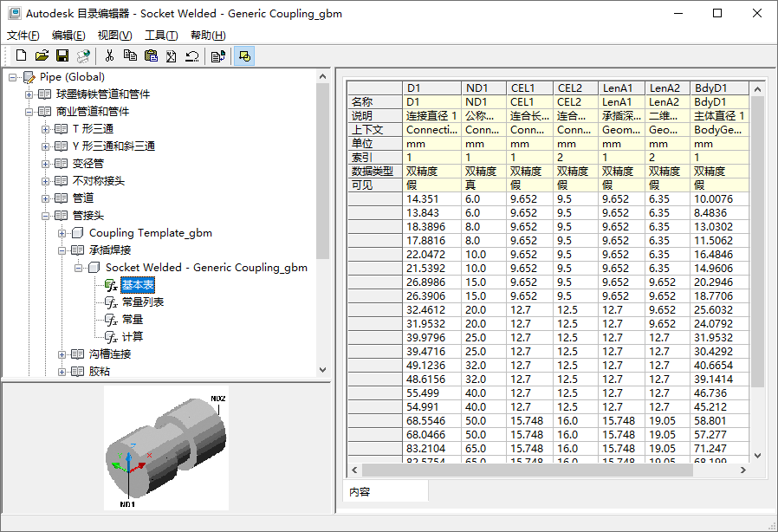Click the BdyD1 column header
This screenshot has height=532, width=778.
click(719, 88)
